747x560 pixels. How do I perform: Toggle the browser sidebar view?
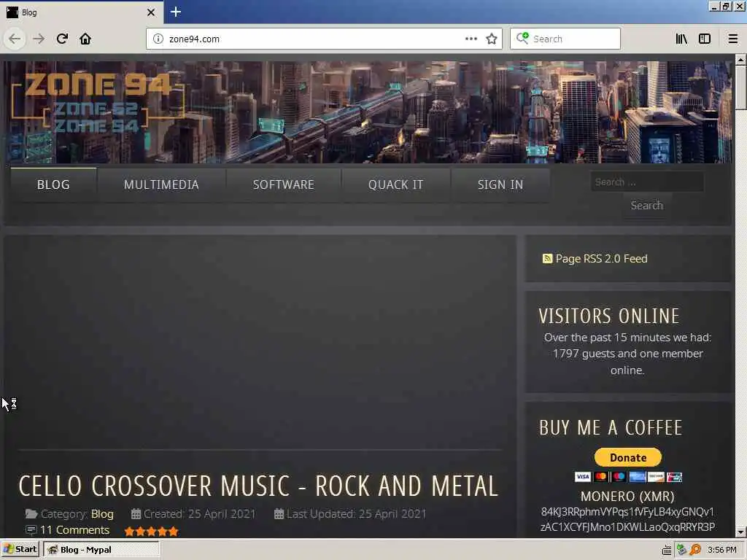click(x=705, y=39)
